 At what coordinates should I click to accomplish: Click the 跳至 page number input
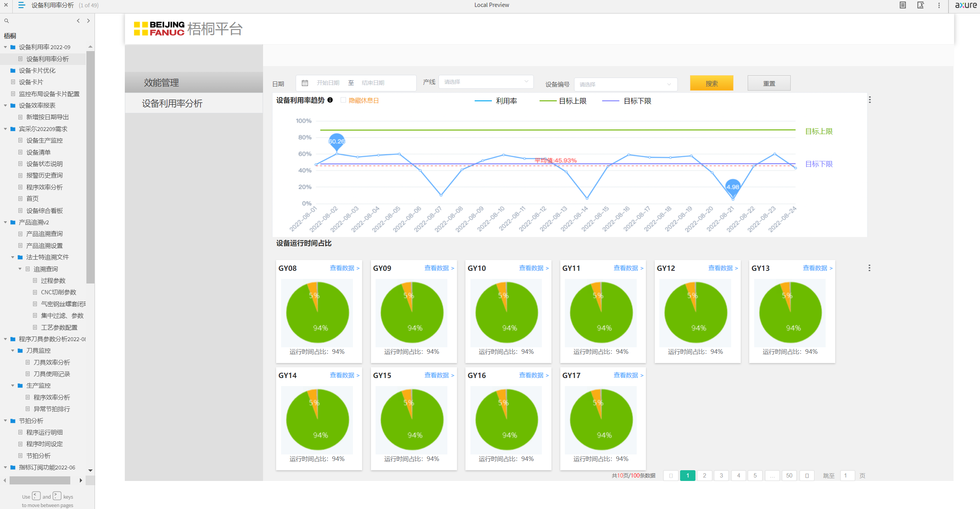(847, 476)
